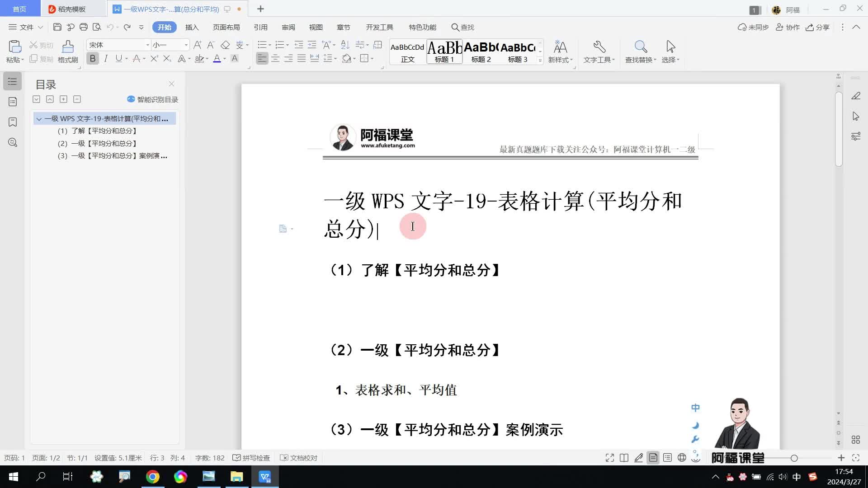Click the Format Painter (格式刷) icon
The height and width of the screenshot is (488, 868).
68,47
